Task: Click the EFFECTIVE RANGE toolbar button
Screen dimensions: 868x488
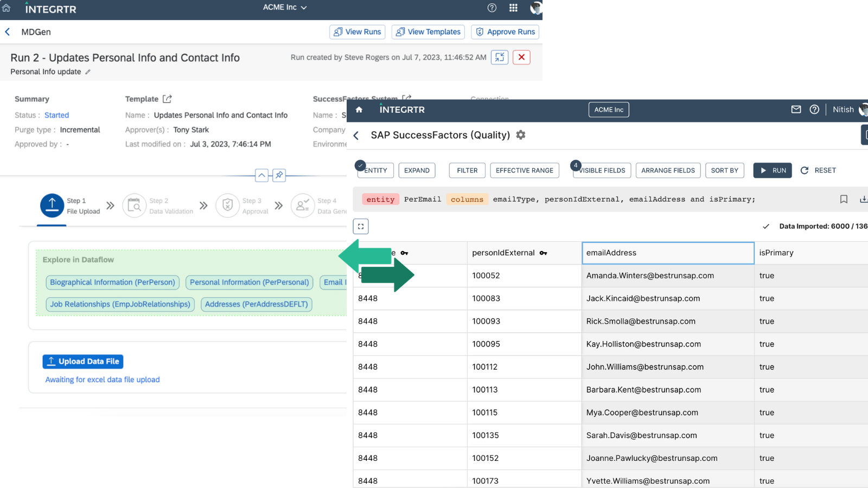Action: (x=525, y=170)
